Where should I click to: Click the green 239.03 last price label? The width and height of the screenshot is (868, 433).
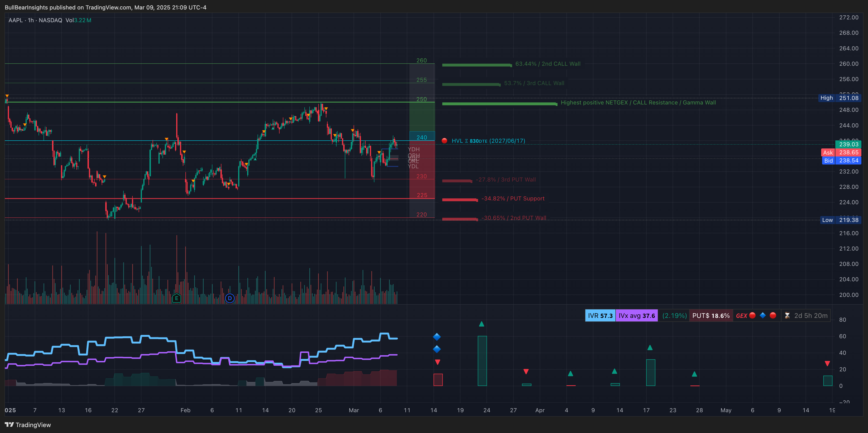click(x=848, y=144)
